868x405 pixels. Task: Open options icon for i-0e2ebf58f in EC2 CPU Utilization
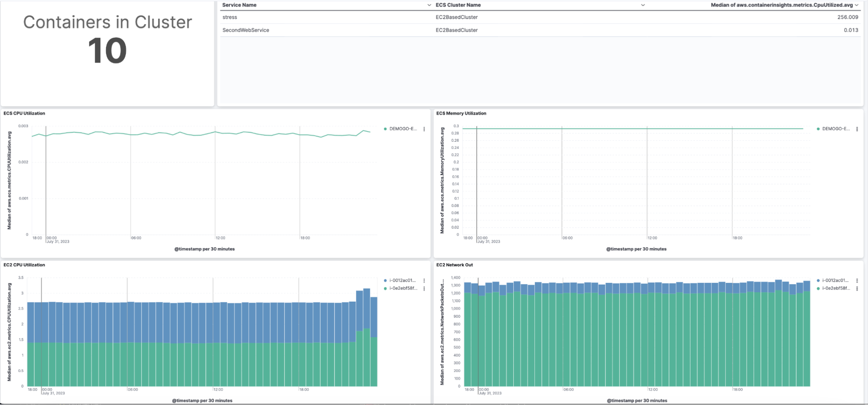pyautogui.click(x=424, y=289)
